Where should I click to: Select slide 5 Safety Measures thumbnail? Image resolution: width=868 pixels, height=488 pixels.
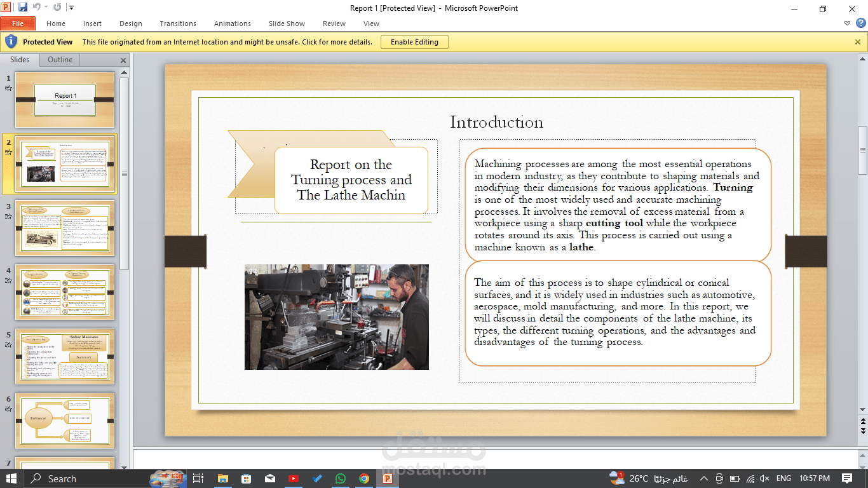click(x=65, y=356)
